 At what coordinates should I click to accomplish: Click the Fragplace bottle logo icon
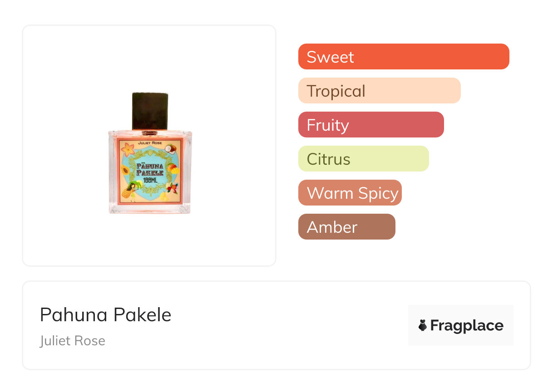pyautogui.click(x=423, y=325)
